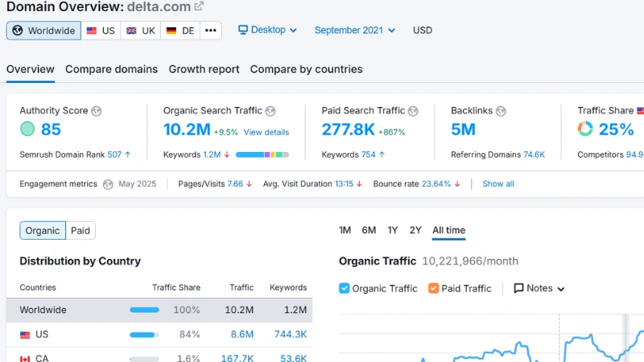644x362 pixels.
Task: Click Bounce rate 23.64% value
Action: 436,184
